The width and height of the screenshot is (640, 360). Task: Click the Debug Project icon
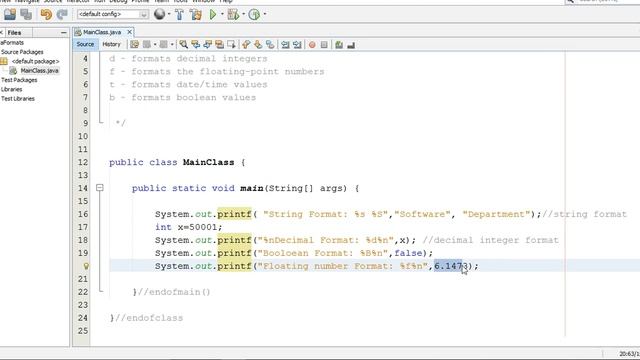[x=233, y=15]
